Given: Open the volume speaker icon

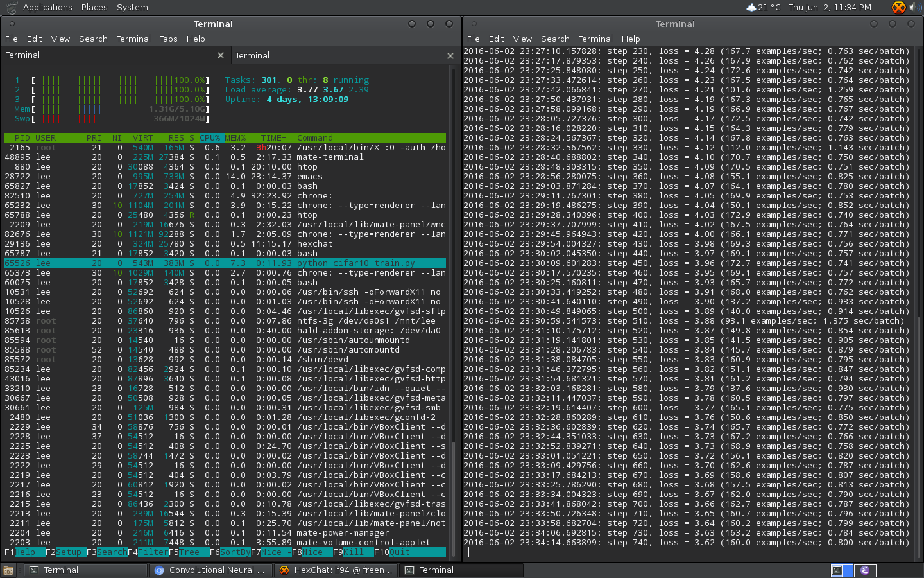Looking at the screenshot, I should pos(914,8).
